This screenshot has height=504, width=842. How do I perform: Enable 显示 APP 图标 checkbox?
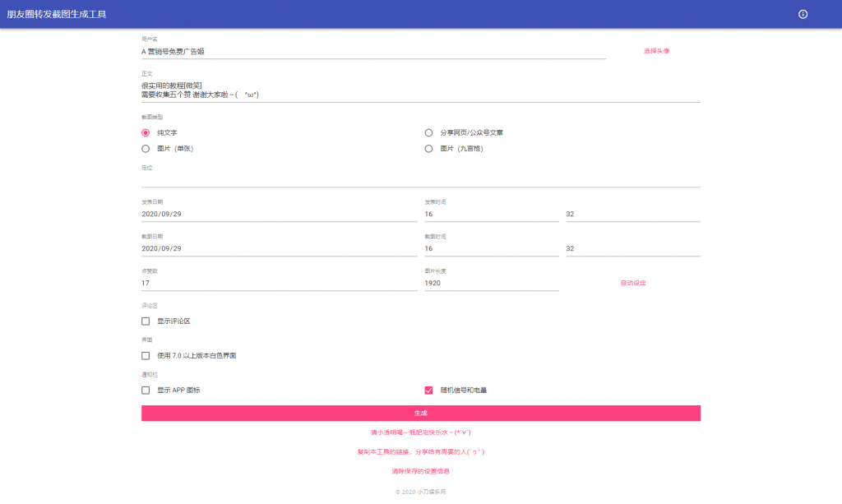point(146,391)
